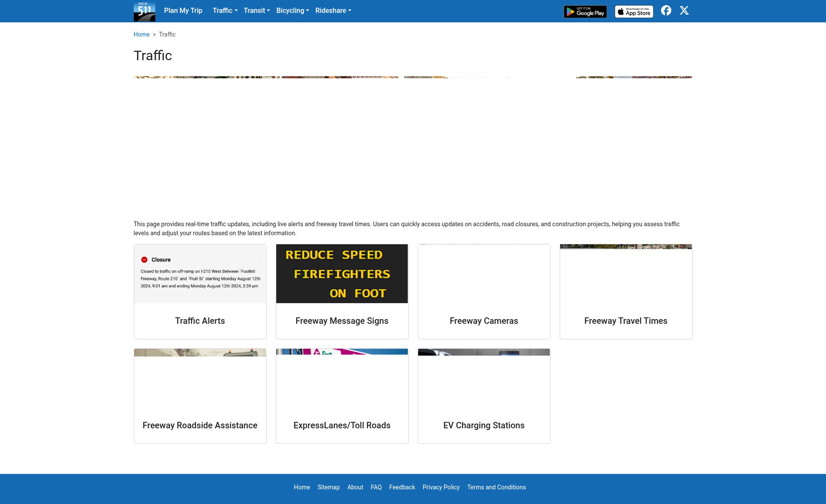Go to Home breadcrumb link
Screen dimensions: 826x504
142,34
